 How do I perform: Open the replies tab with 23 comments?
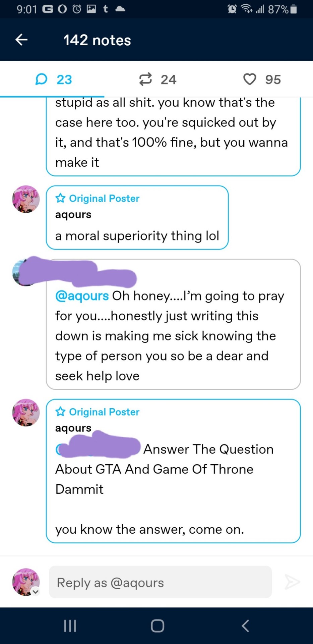54,79
